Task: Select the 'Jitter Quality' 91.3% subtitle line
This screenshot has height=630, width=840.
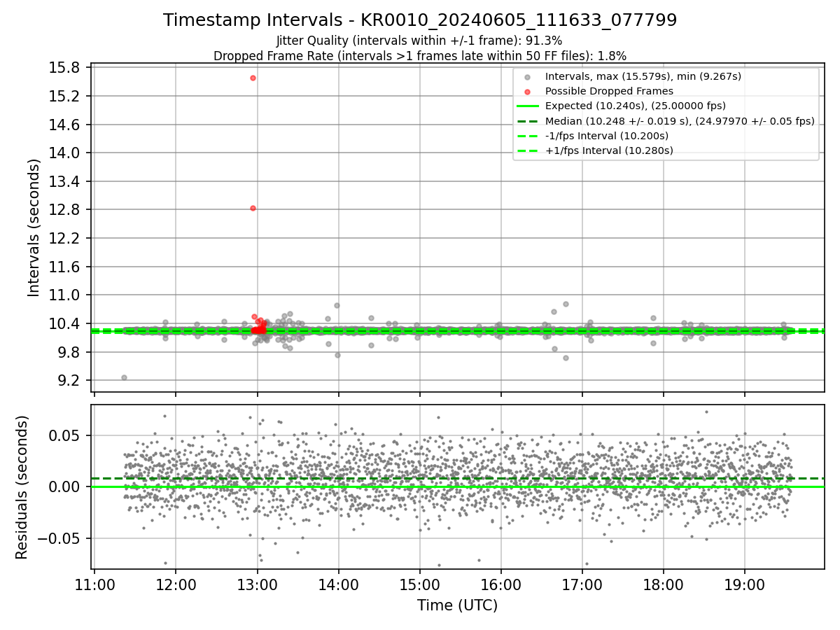Action: tap(419, 41)
